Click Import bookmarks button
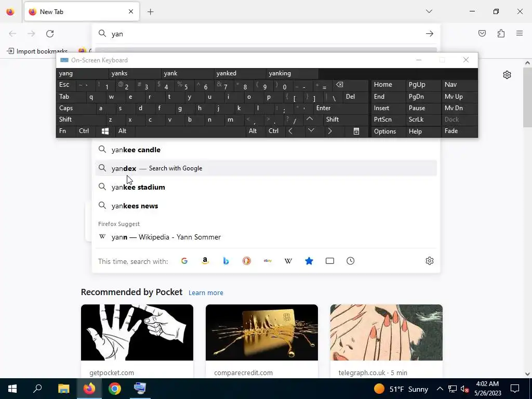The width and height of the screenshot is (532, 399). click(x=37, y=51)
